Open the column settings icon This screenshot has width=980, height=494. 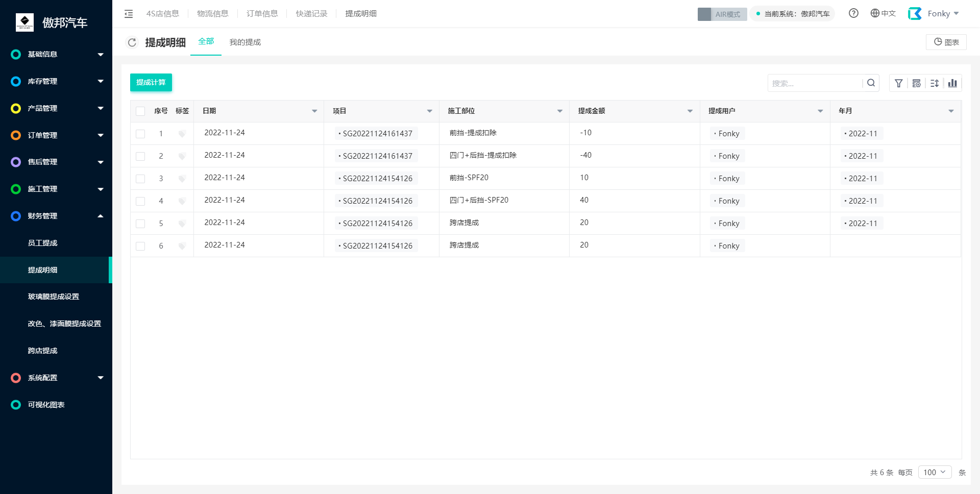pyautogui.click(x=917, y=83)
